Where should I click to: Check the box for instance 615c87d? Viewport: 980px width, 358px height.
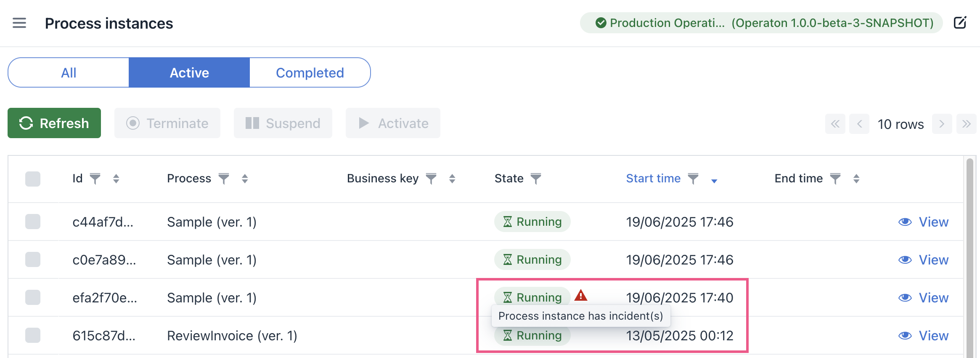[33, 335]
